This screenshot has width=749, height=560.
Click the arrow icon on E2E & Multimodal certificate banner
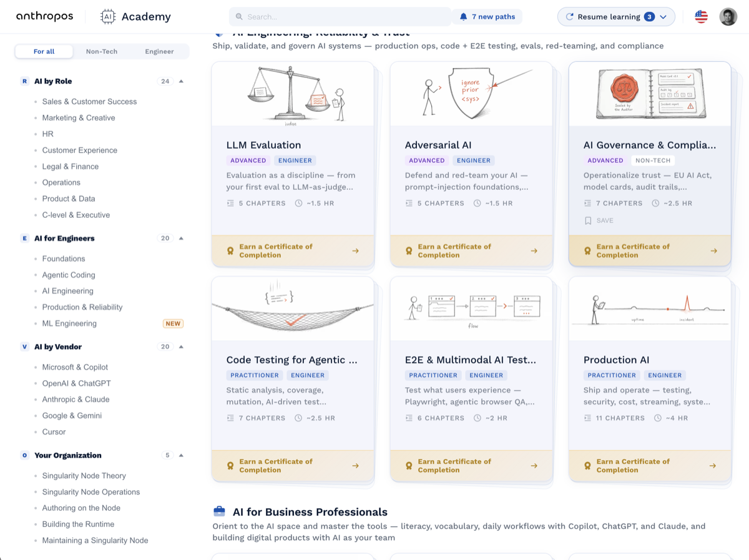tap(534, 466)
